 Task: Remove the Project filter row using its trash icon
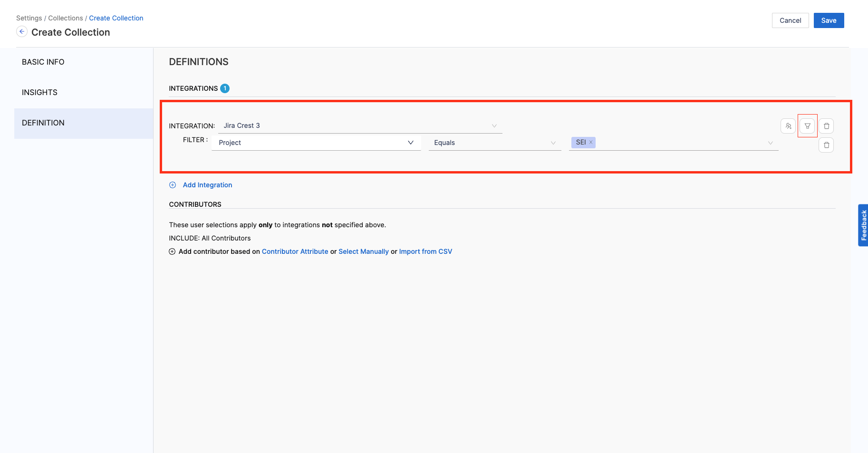point(826,145)
